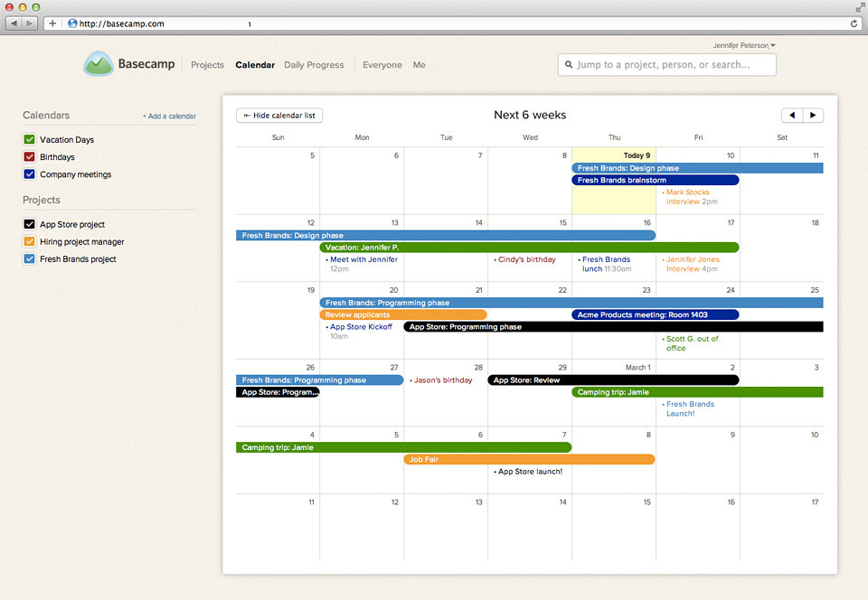This screenshot has width=868, height=600.
Task: Advance calendar with the right arrow
Action: coord(813,116)
